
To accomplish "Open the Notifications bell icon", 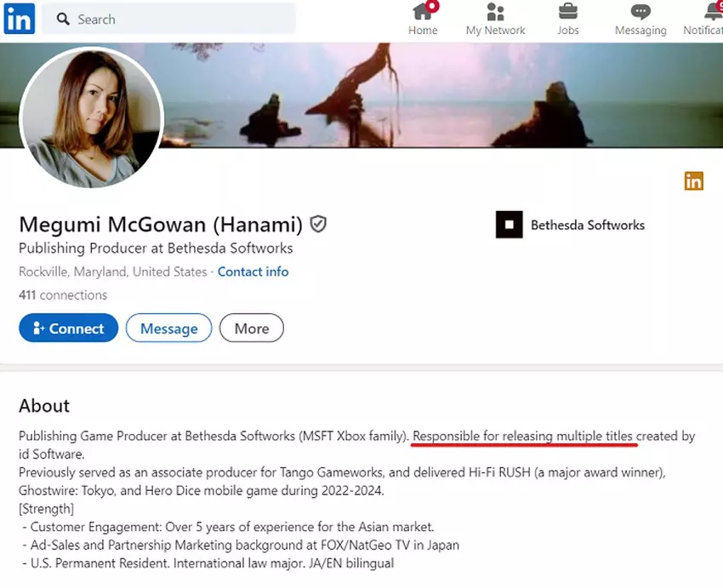I will coord(713,12).
